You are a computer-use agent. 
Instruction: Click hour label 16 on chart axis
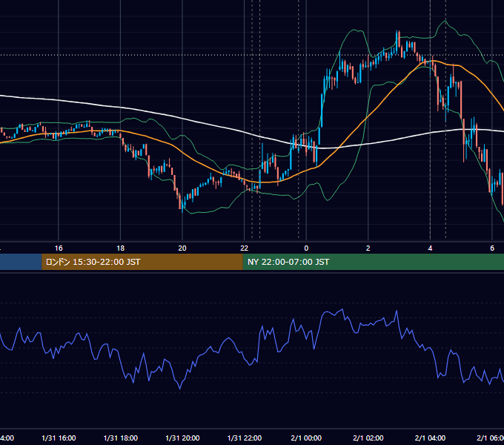[59, 248]
